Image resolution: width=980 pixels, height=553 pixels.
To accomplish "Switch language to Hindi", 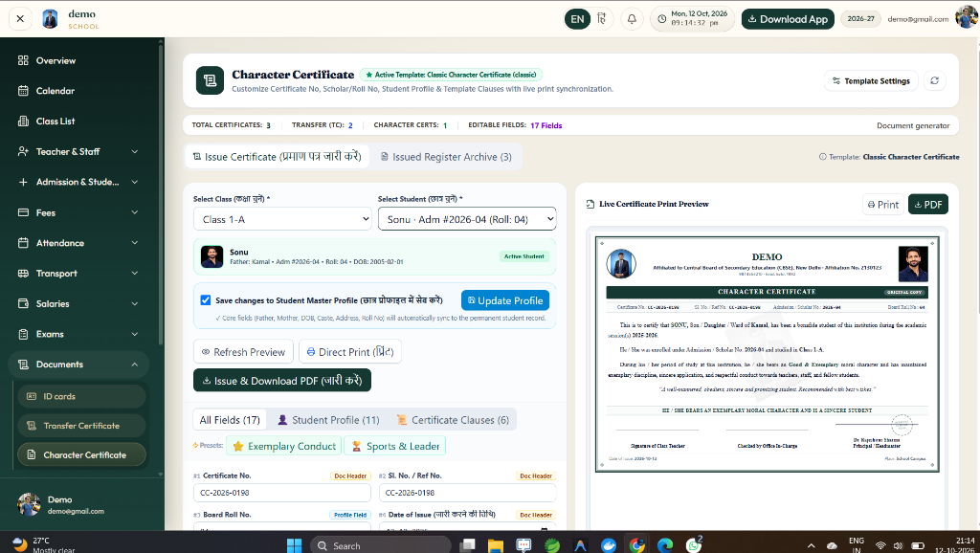I will coord(601,19).
